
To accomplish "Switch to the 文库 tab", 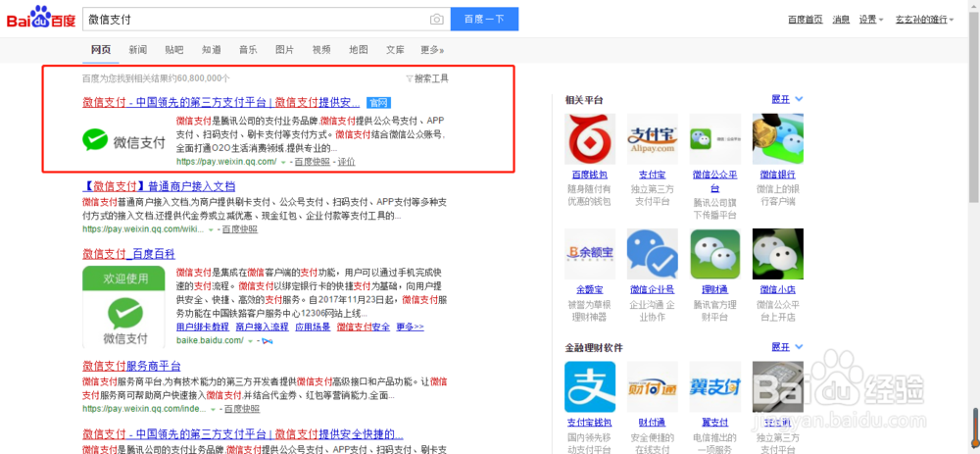I will (x=395, y=50).
